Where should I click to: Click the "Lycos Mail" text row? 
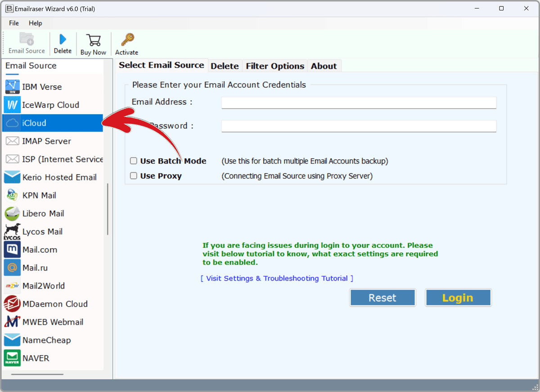click(x=42, y=232)
